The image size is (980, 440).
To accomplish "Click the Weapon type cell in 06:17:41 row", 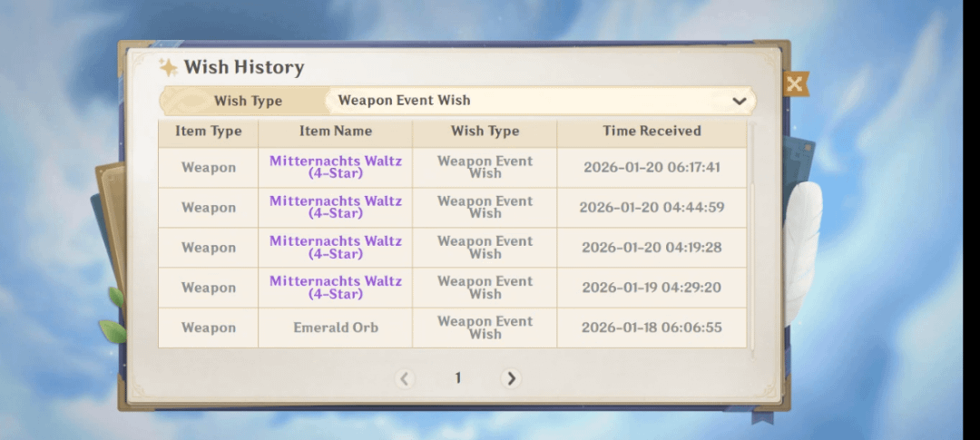I will tap(209, 168).
